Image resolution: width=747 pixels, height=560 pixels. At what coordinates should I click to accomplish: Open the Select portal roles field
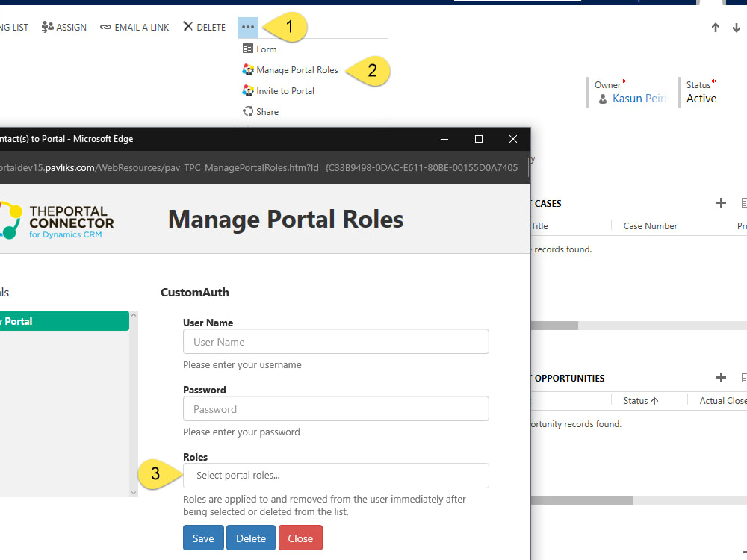[x=336, y=476]
